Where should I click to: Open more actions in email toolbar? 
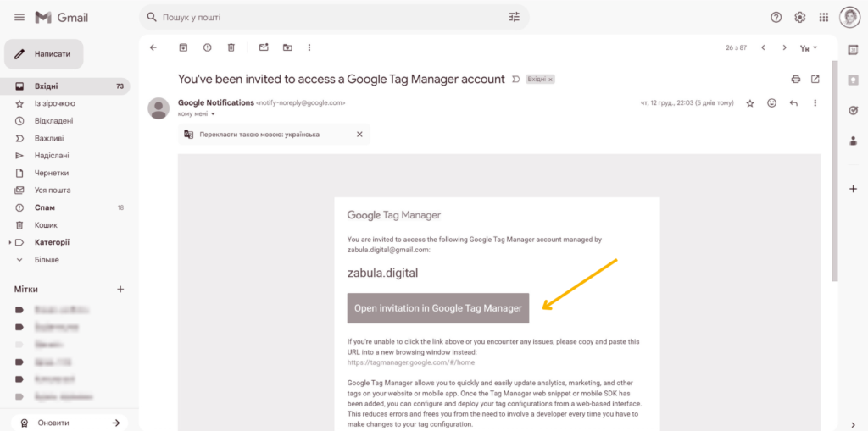309,47
